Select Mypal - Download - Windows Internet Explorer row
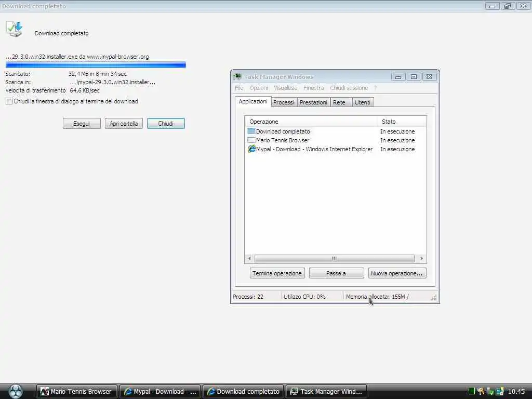 (x=335, y=149)
